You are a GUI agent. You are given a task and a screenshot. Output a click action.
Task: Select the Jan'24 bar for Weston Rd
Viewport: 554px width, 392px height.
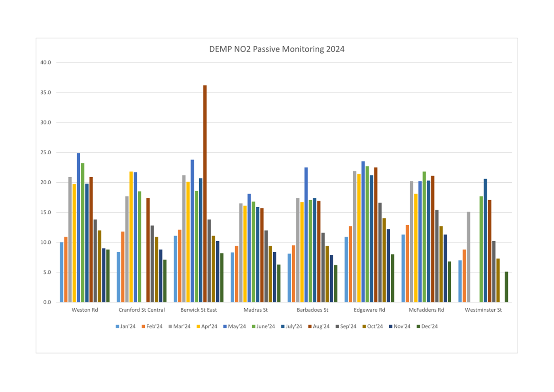point(62,272)
